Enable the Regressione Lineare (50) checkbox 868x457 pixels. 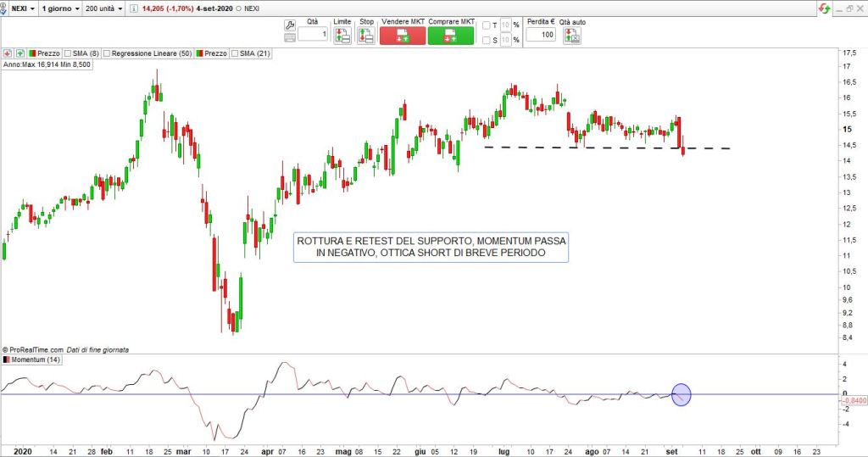point(108,53)
